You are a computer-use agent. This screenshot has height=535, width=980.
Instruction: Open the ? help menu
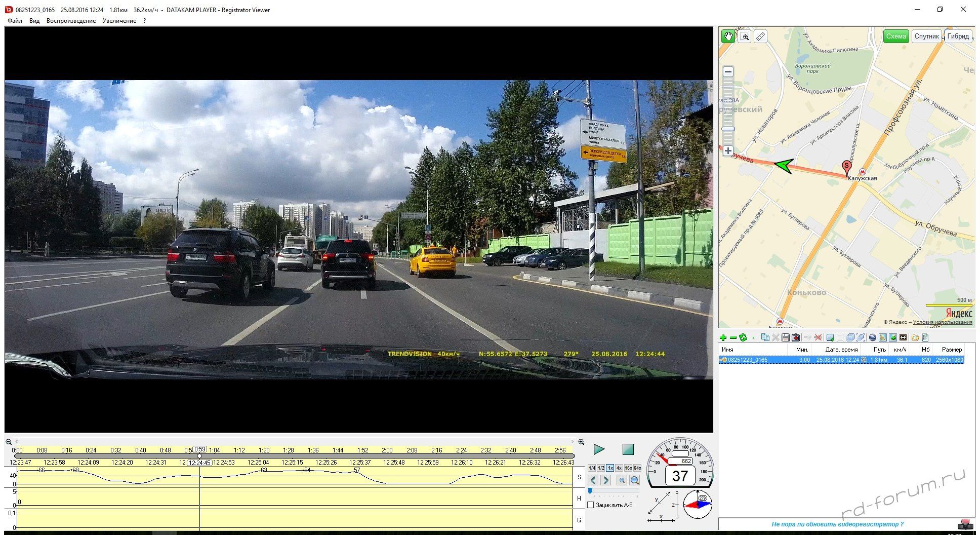pyautogui.click(x=144, y=21)
